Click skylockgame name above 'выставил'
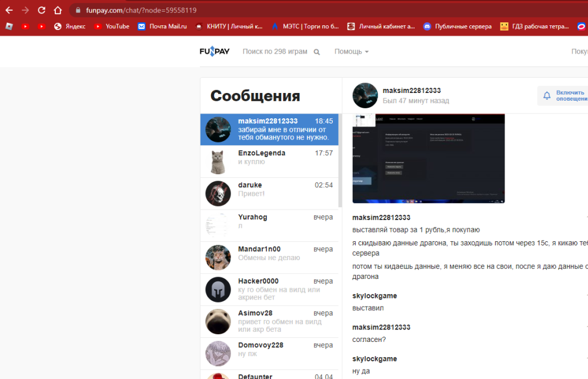Screen dimensions: 588x379 (x=374, y=295)
